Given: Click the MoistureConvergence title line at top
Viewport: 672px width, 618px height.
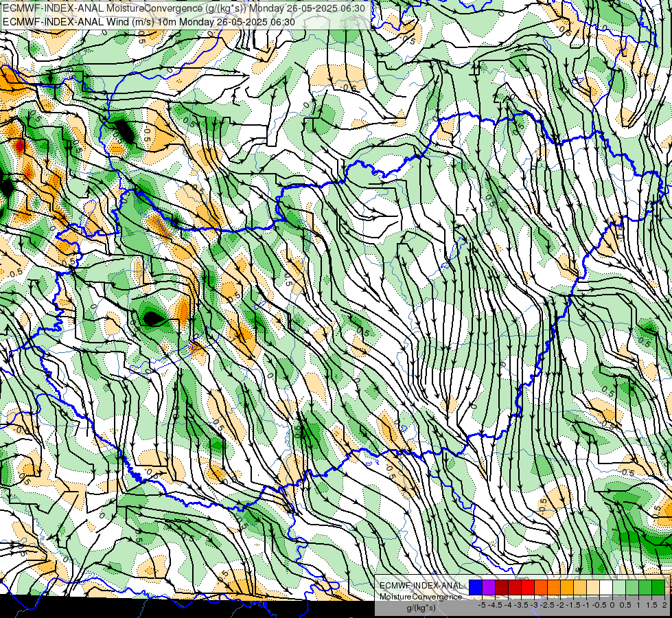Looking at the screenshot, I should 184,8.
